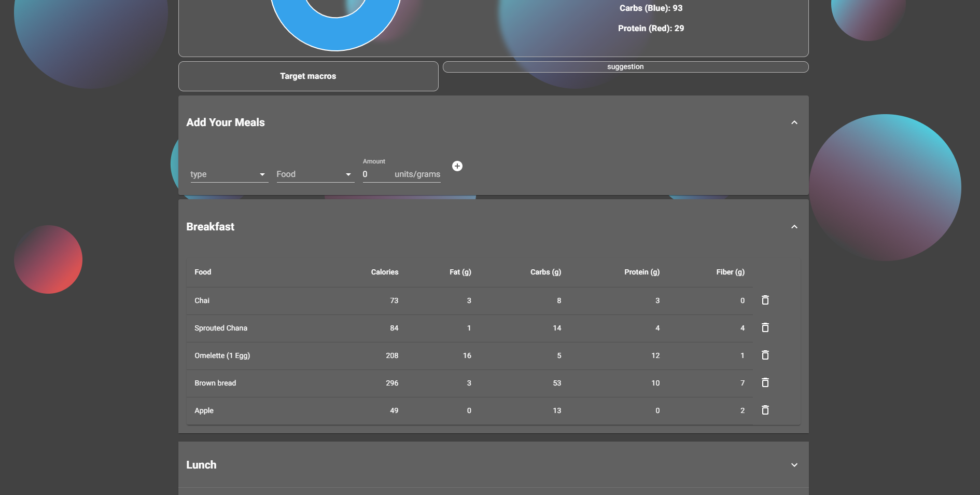Open the Target macros panel
980x495 pixels.
click(308, 76)
